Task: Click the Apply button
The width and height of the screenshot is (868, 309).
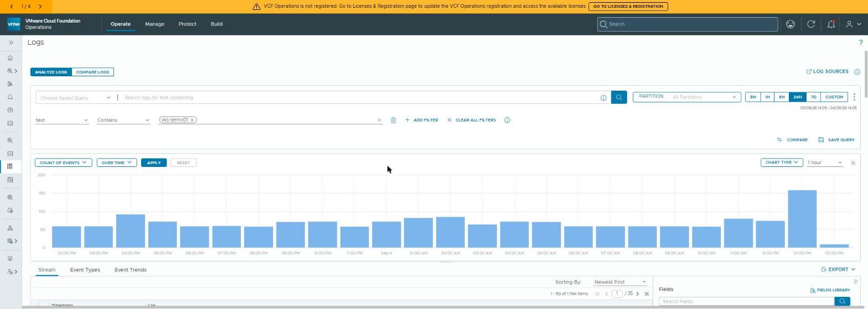Action: 153,163
